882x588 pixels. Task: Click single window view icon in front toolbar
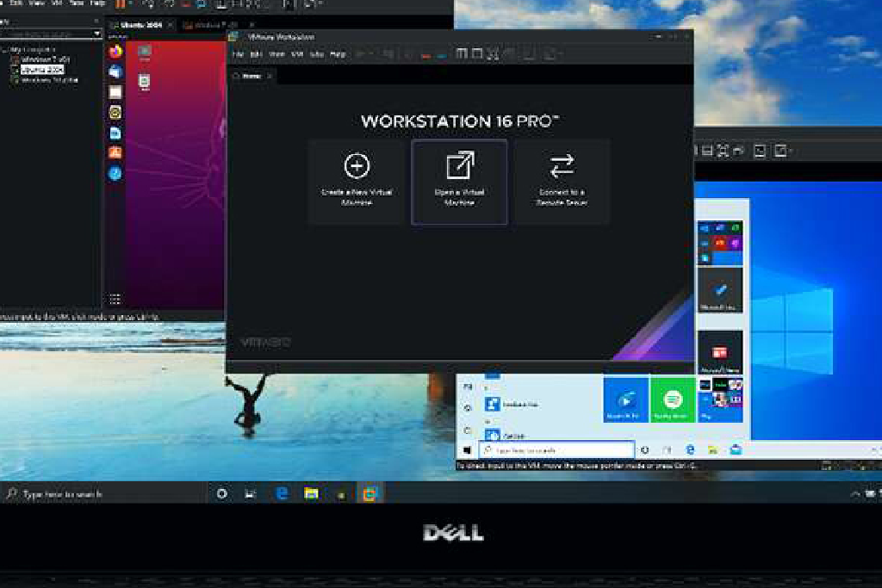pyautogui.click(x=477, y=54)
